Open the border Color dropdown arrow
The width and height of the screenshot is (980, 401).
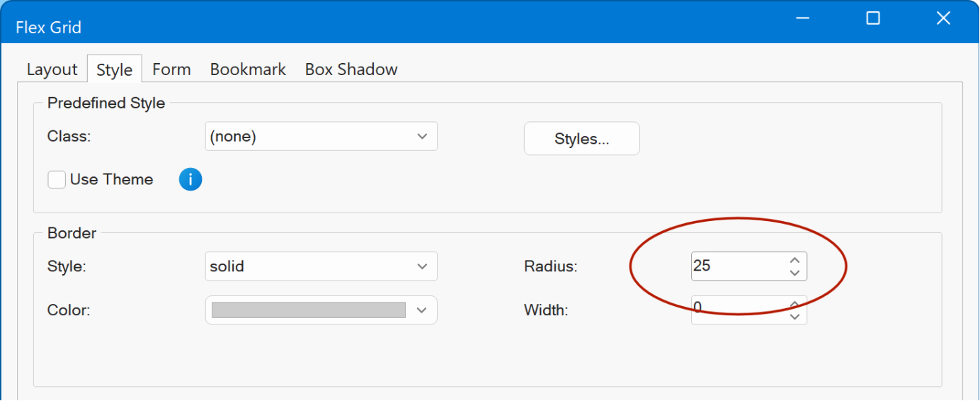423,310
